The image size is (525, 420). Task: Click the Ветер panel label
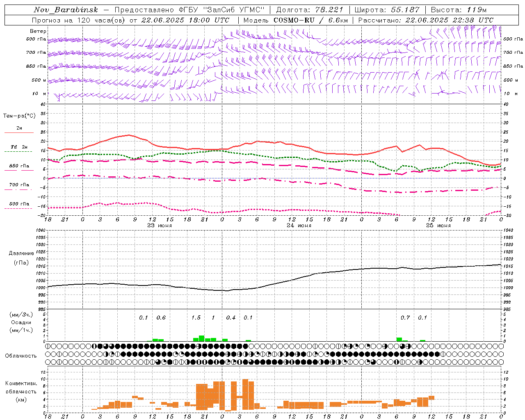[x=38, y=31]
